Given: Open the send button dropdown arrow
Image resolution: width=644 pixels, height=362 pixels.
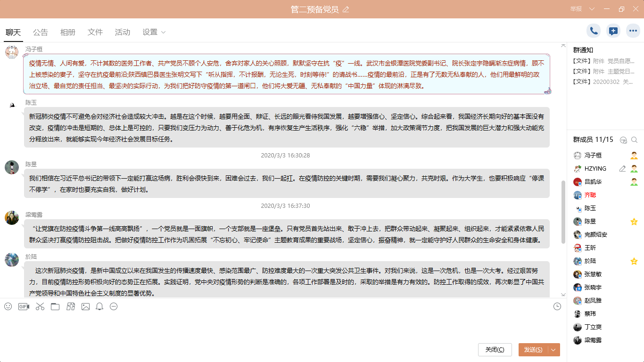Looking at the screenshot, I should (x=553, y=350).
